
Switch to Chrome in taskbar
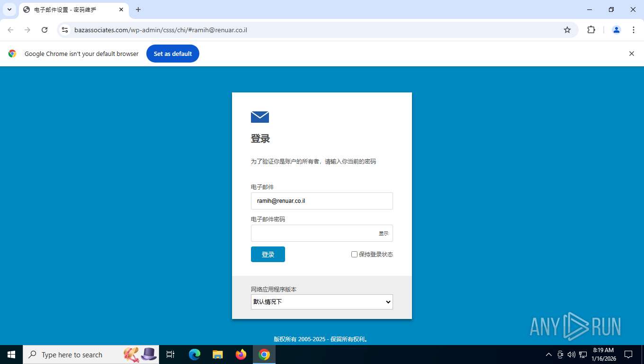(x=264, y=355)
